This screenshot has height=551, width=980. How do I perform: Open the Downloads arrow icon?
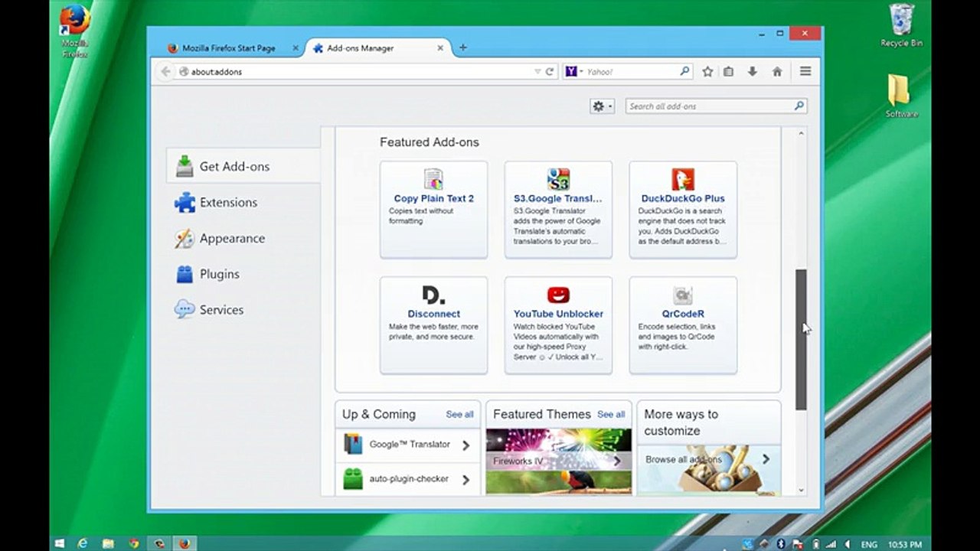tap(753, 71)
